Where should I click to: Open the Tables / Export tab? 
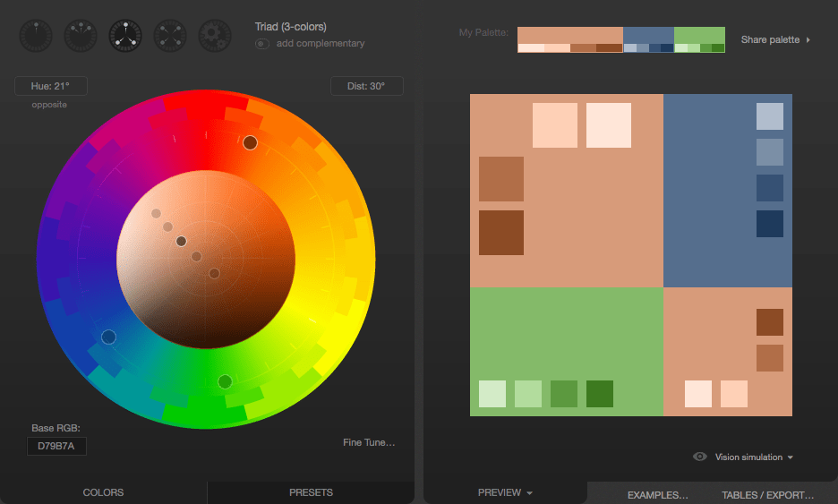tap(767, 494)
